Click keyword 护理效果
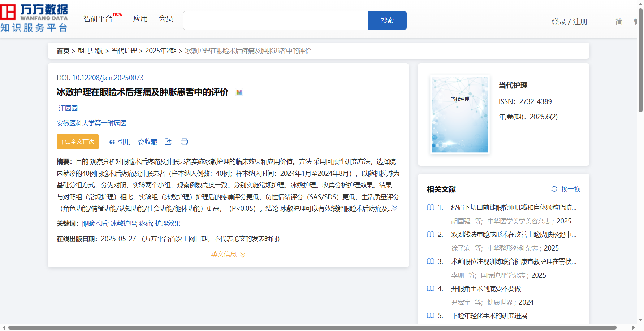This screenshot has width=644, height=331. coord(168,223)
